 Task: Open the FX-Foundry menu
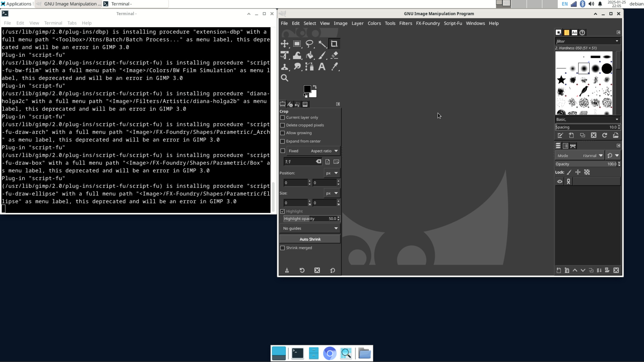pos(428,23)
